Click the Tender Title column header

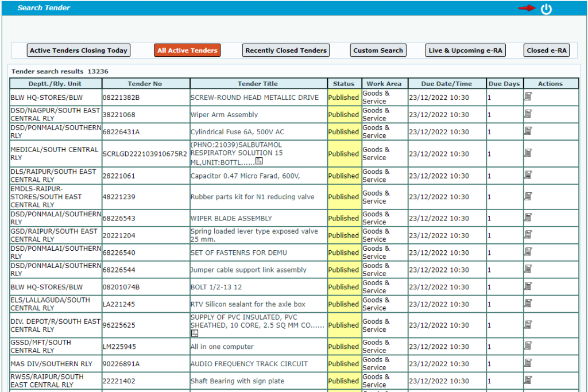(x=258, y=84)
